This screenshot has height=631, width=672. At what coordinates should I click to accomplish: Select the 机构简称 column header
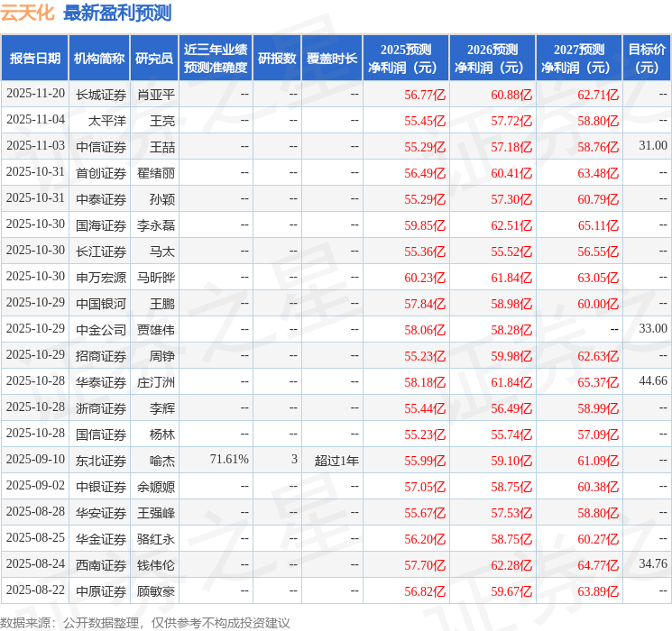[x=99, y=59]
